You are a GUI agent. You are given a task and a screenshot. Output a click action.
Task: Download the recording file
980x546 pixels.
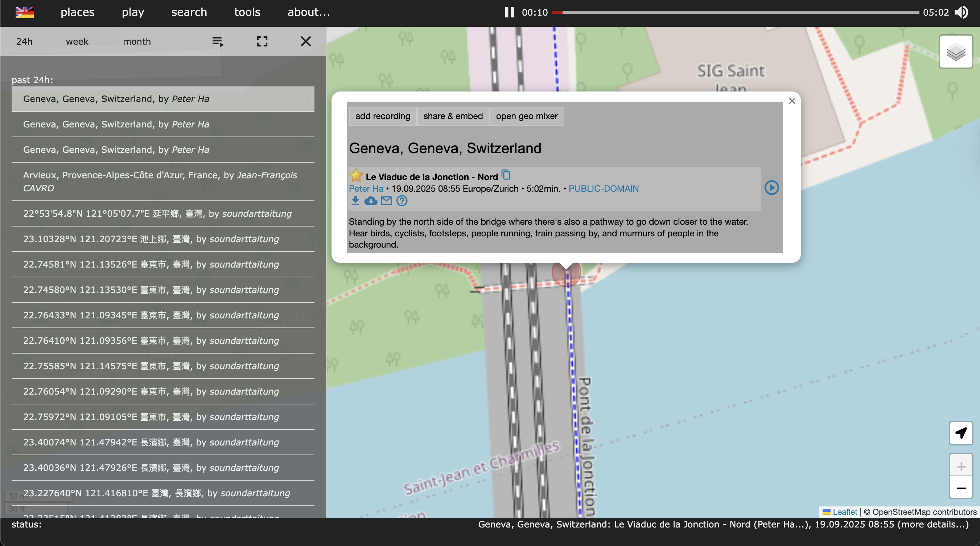click(355, 201)
